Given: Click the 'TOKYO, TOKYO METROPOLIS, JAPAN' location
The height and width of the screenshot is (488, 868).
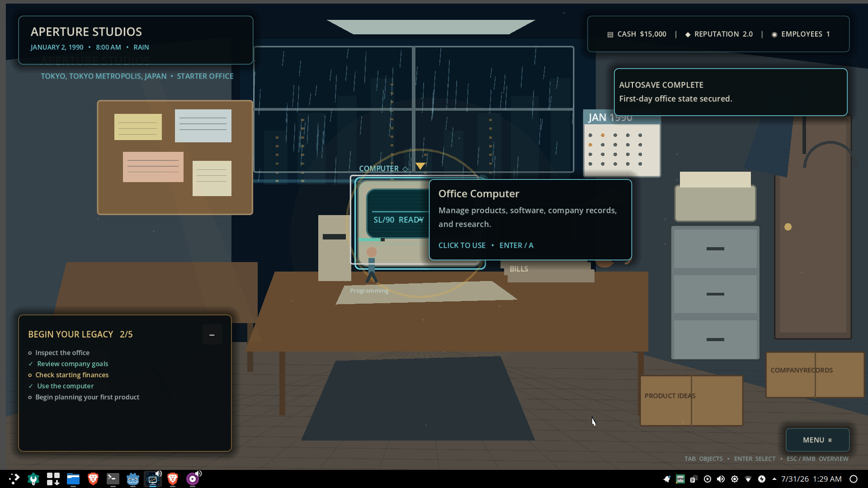Looking at the screenshot, I should point(104,76).
